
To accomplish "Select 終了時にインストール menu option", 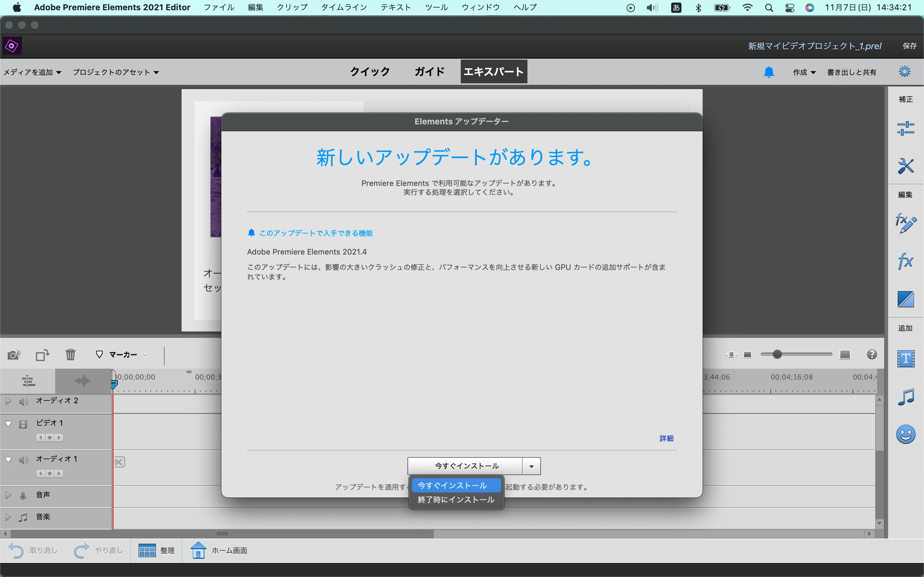I will [x=456, y=499].
